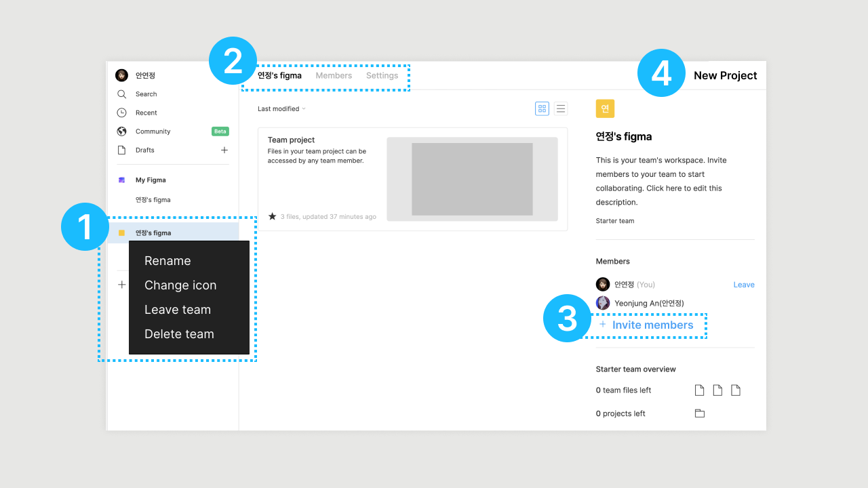Screen dimensions: 868x488
Task: Switch to the Members tab
Action: [334, 75]
